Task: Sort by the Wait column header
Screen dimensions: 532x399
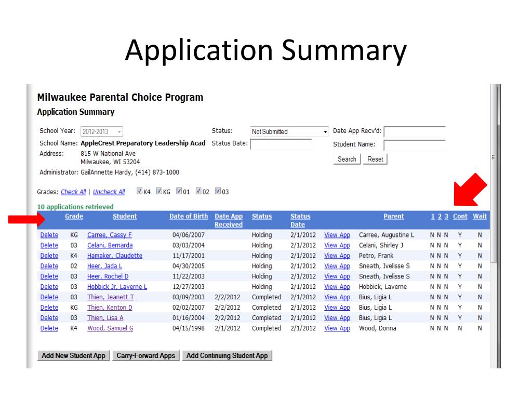Action: 480,216
